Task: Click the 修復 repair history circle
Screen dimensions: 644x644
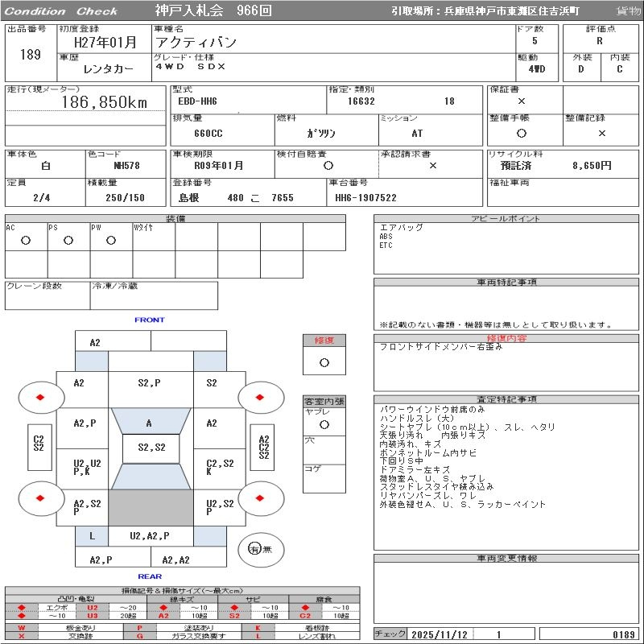Action: click(x=324, y=362)
